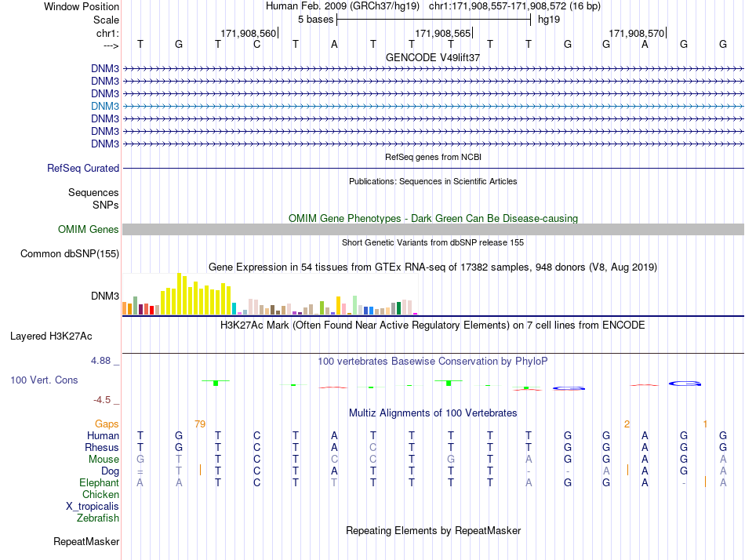The width and height of the screenshot is (745, 560).
Task: Click the orange Gaps row label
Action: pyautogui.click(x=107, y=424)
